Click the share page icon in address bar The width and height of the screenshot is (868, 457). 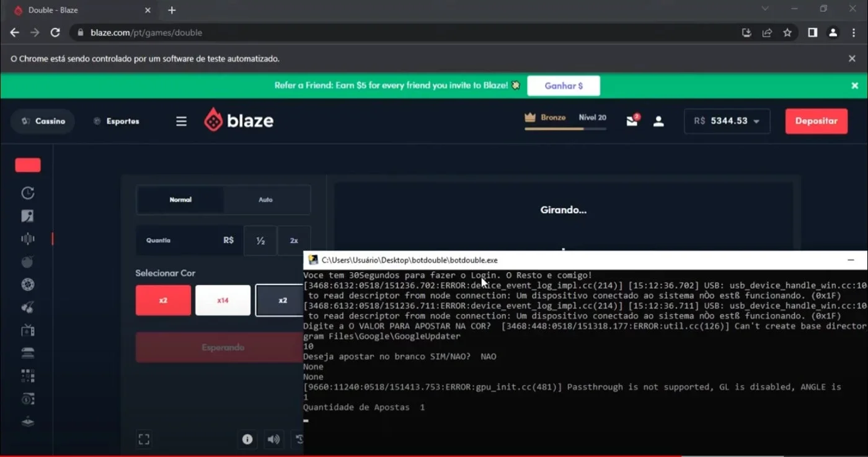pos(767,33)
